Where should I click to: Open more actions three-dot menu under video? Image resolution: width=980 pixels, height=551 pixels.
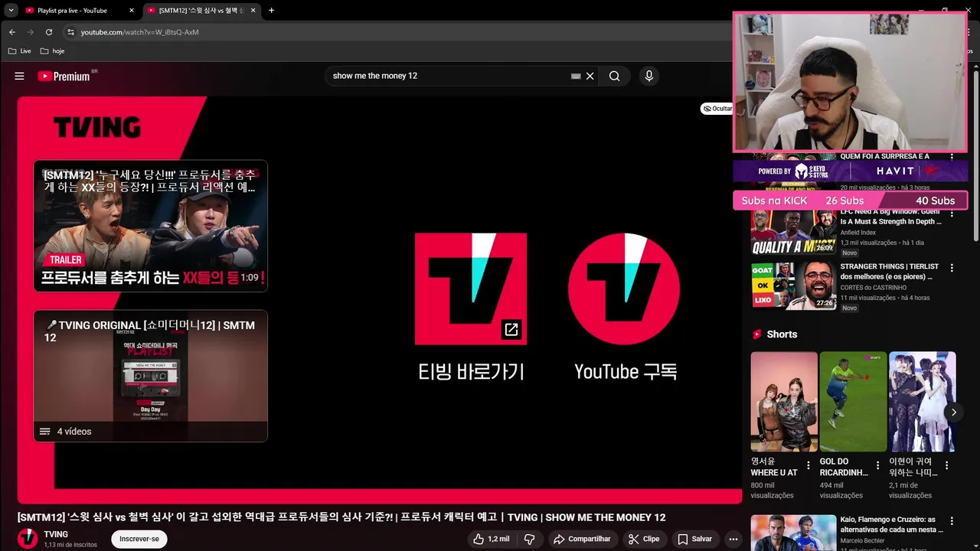coord(733,539)
